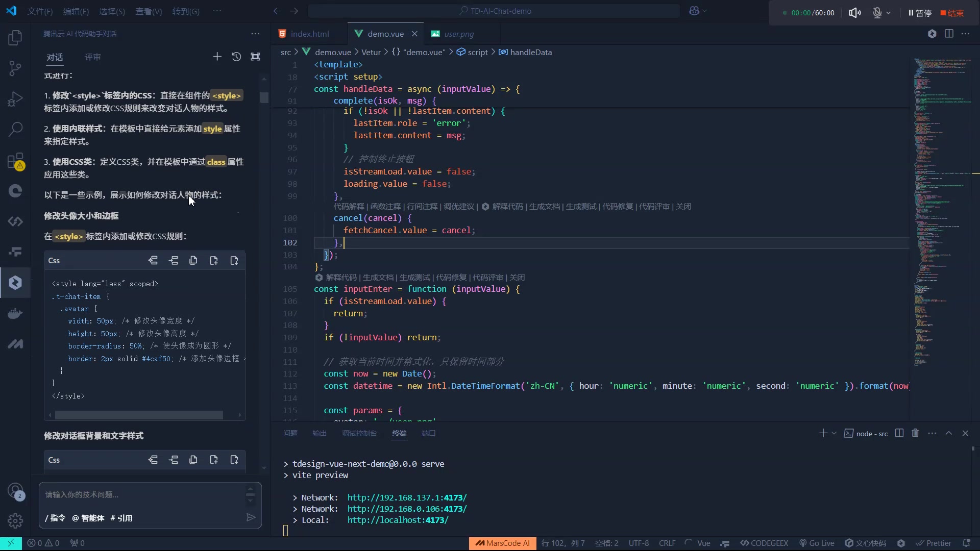Copy the first Css code block
This screenshot has height=551, width=980.
tap(193, 261)
